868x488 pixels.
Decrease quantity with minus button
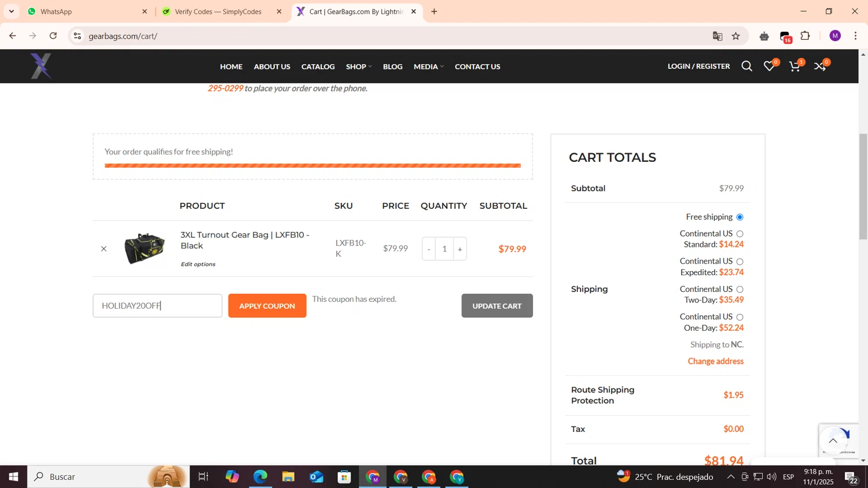tap(429, 249)
